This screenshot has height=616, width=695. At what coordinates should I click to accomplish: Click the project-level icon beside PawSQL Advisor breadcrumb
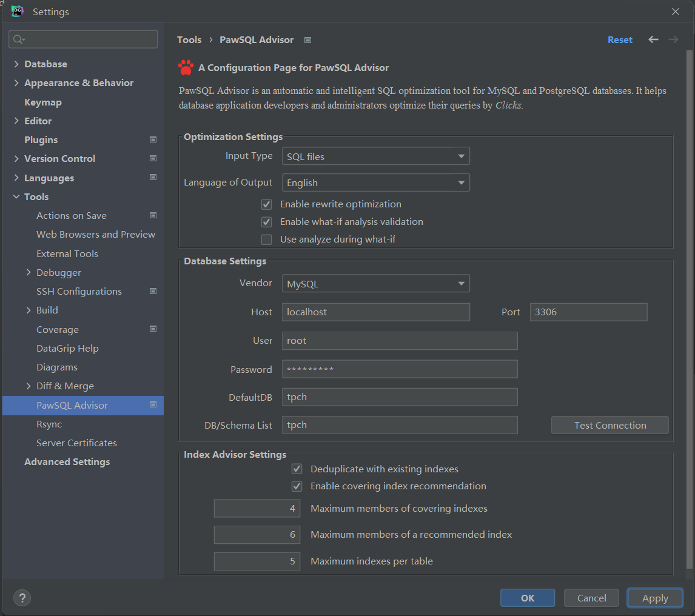pyautogui.click(x=307, y=40)
